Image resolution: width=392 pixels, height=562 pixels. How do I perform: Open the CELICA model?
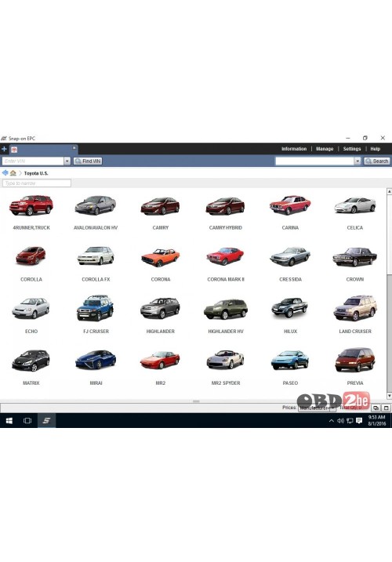click(x=355, y=205)
